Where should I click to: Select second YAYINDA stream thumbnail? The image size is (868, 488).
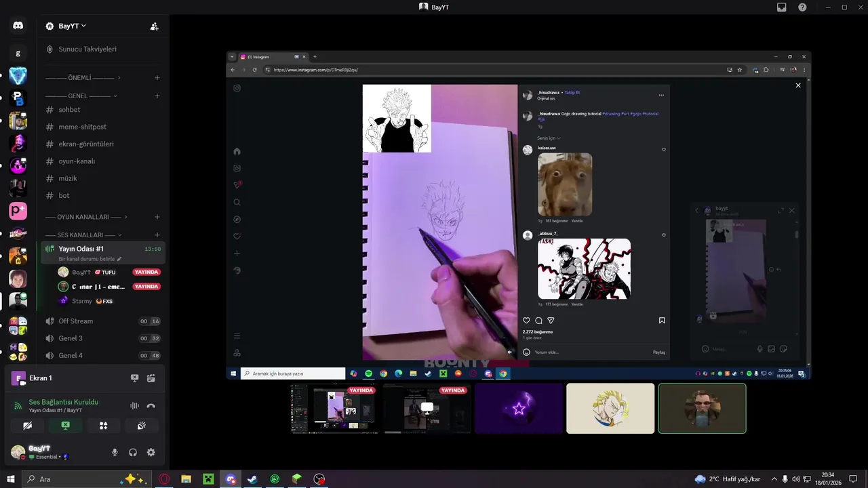coord(427,408)
